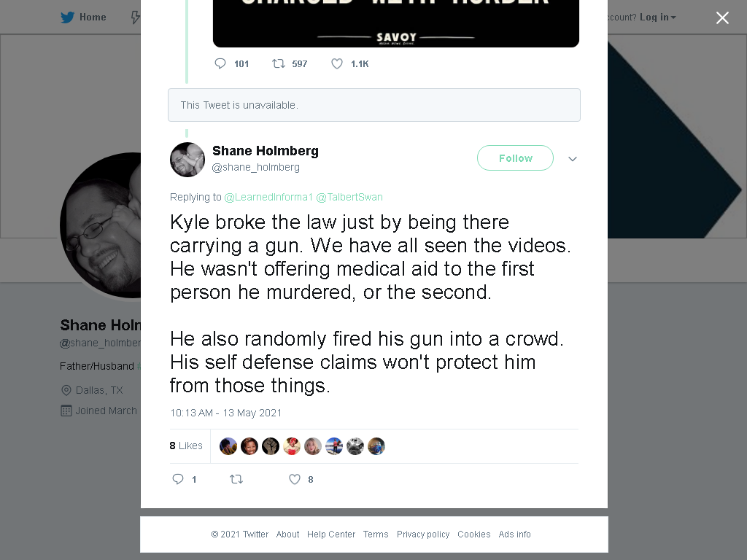The image size is (747, 560).
Task: Click the reply icon under Shane Holmberg's tweet
Action: pyautogui.click(x=178, y=479)
